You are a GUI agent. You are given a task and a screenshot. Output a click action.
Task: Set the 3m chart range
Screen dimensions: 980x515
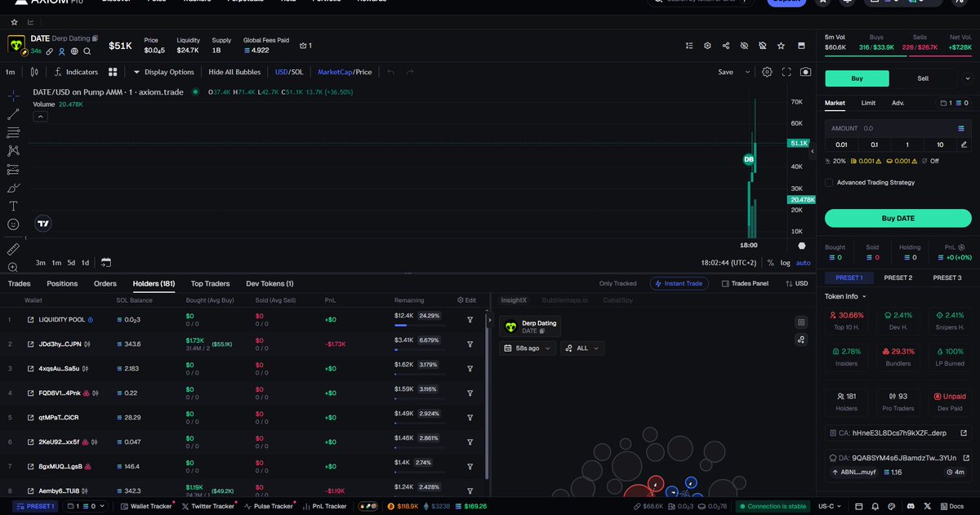40,263
